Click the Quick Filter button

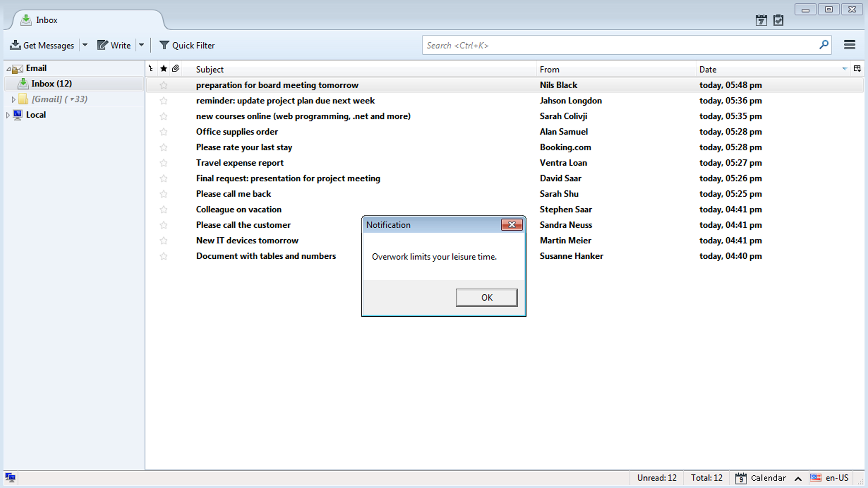(x=187, y=45)
